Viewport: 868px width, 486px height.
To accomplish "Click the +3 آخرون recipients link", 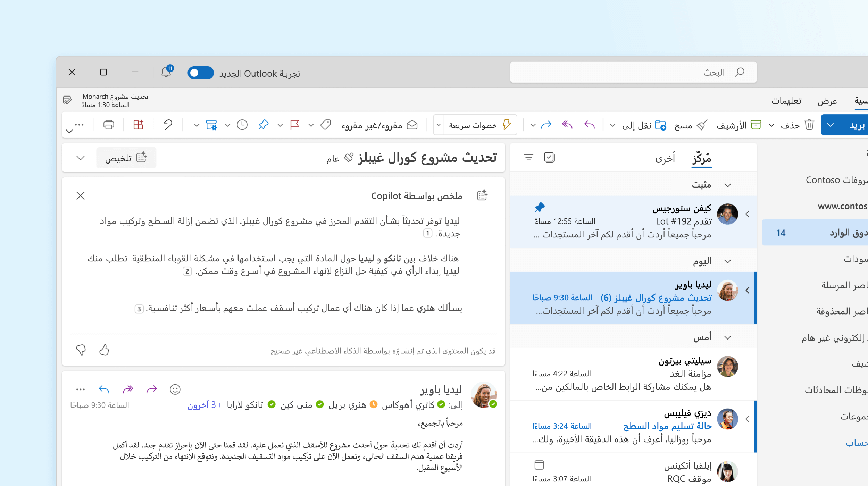I will [204, 405].
